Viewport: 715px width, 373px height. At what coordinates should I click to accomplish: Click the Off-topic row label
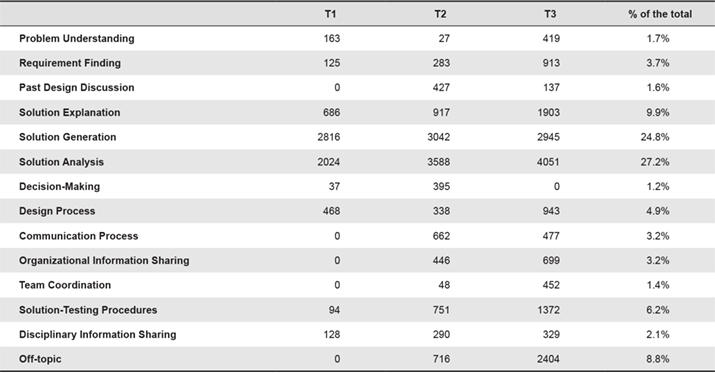(40, 359)
